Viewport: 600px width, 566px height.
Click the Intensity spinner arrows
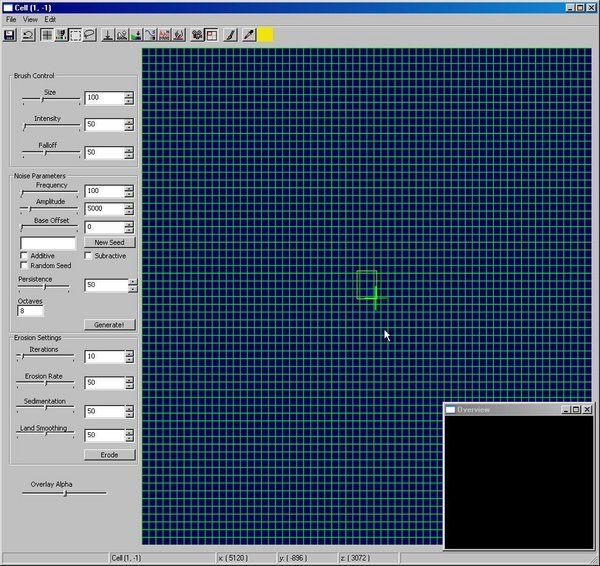[x=129, y=124]
